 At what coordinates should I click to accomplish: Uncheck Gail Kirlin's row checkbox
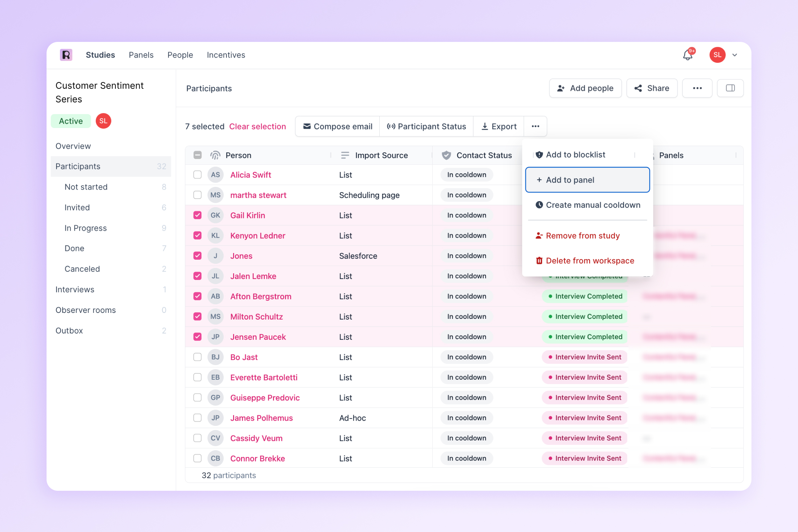click(198, 215)
